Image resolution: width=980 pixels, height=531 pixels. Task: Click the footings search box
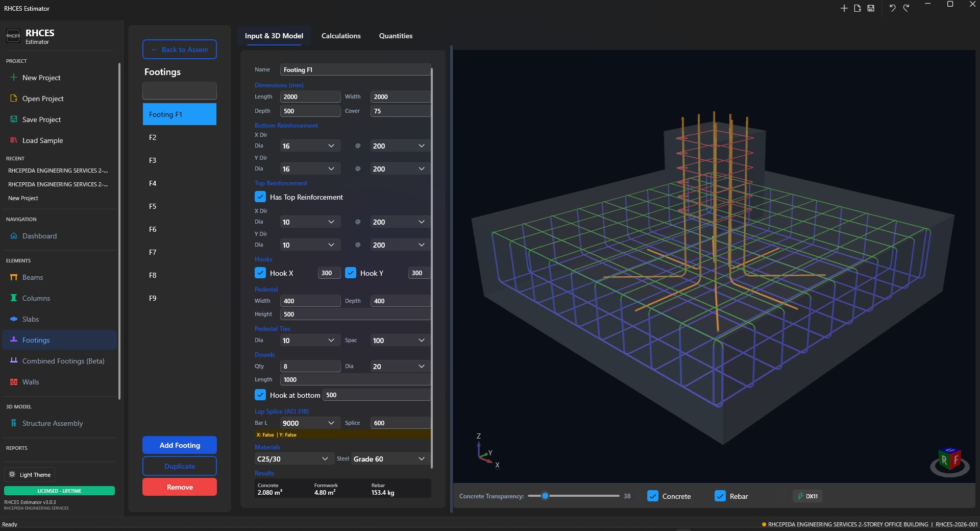tap(180, 91)
